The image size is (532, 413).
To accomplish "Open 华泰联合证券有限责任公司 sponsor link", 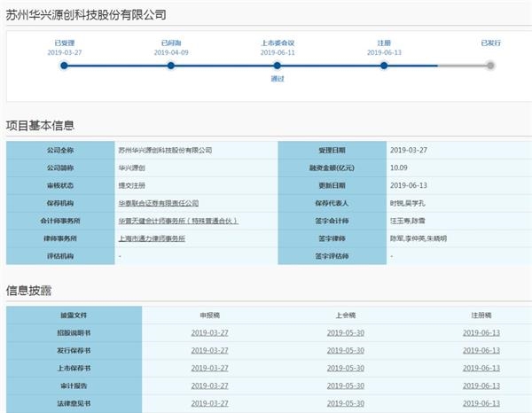I will (x=159, y=203).
